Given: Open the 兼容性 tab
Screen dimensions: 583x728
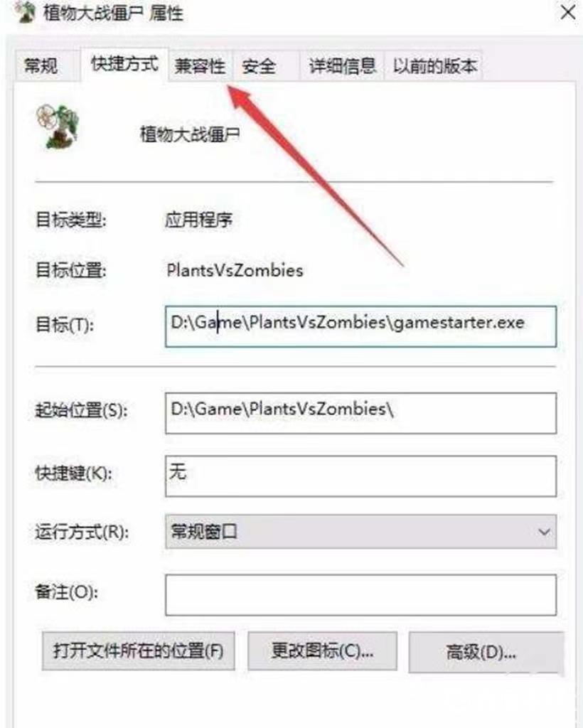Looking at the screenshot, I should (200, 66).
